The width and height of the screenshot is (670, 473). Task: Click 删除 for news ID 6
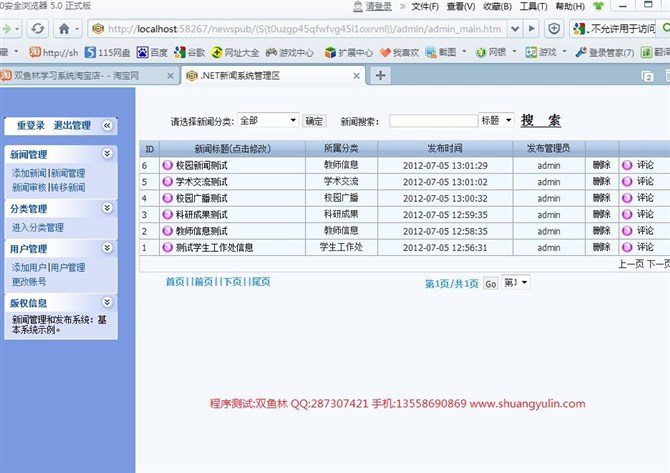600,165
